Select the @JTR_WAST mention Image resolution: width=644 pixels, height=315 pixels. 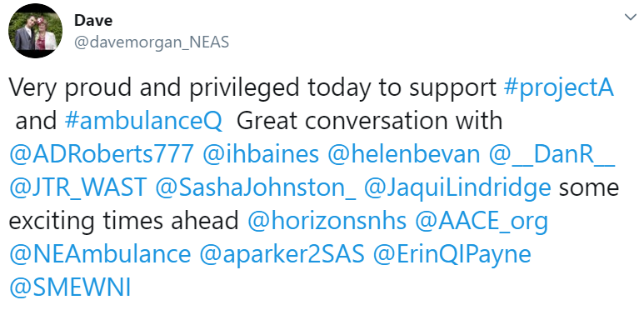point(77,188)
